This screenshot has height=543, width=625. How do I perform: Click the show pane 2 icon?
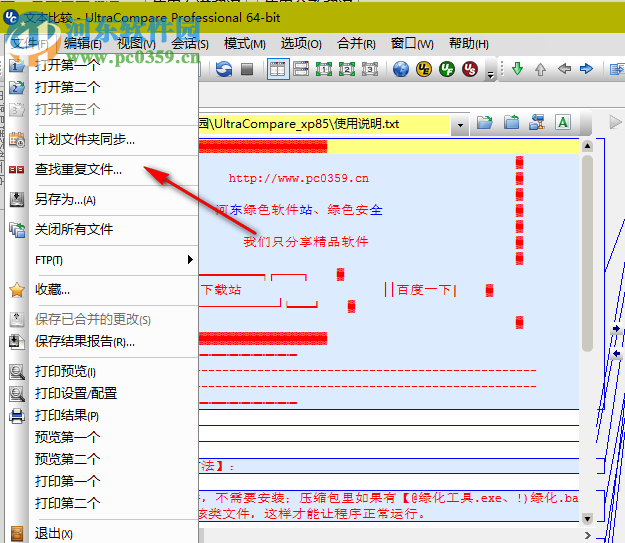(x=347, y=69)
